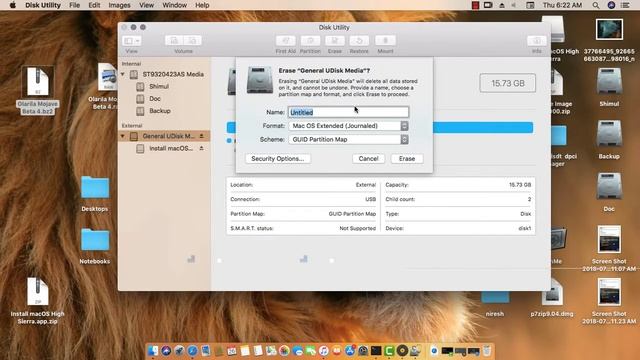
Task: Eject the General UDisk Media drive
Action: pyautogui.click(x=201, y=136)
